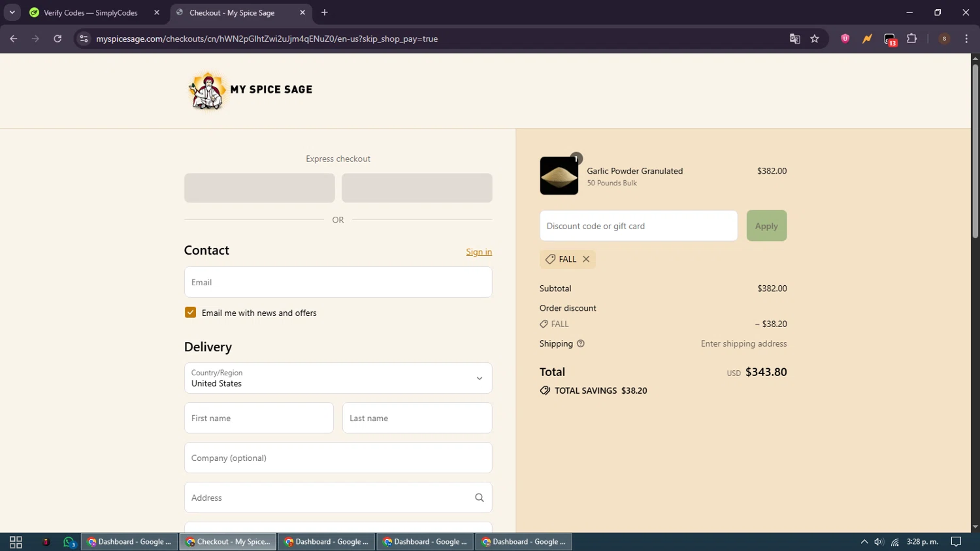This screenshot has height=551, width=980.
Task: Click the dark red circle taskbar icon
Action: (46, 542)
